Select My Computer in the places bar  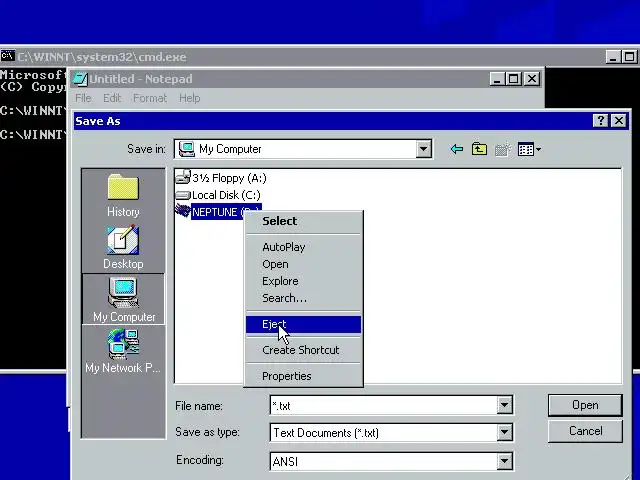[x=124, y=299]
